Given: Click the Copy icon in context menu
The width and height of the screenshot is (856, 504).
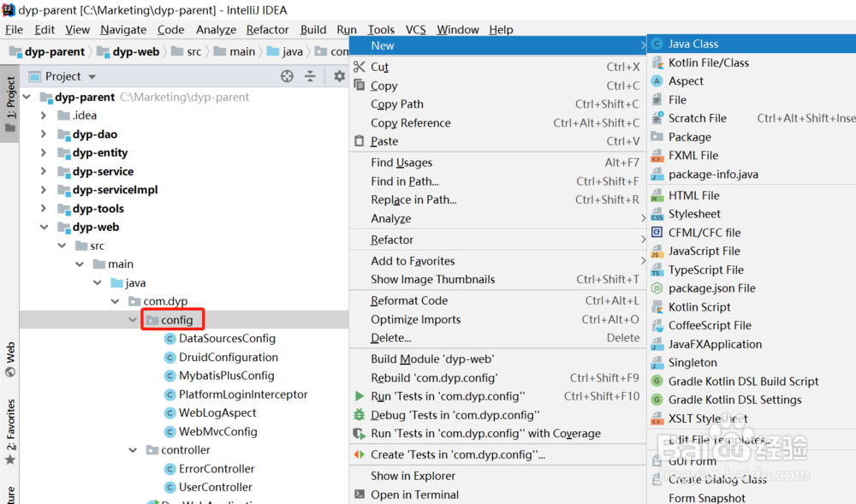Looking at the screenshot, I should click(x=360, y=85).
